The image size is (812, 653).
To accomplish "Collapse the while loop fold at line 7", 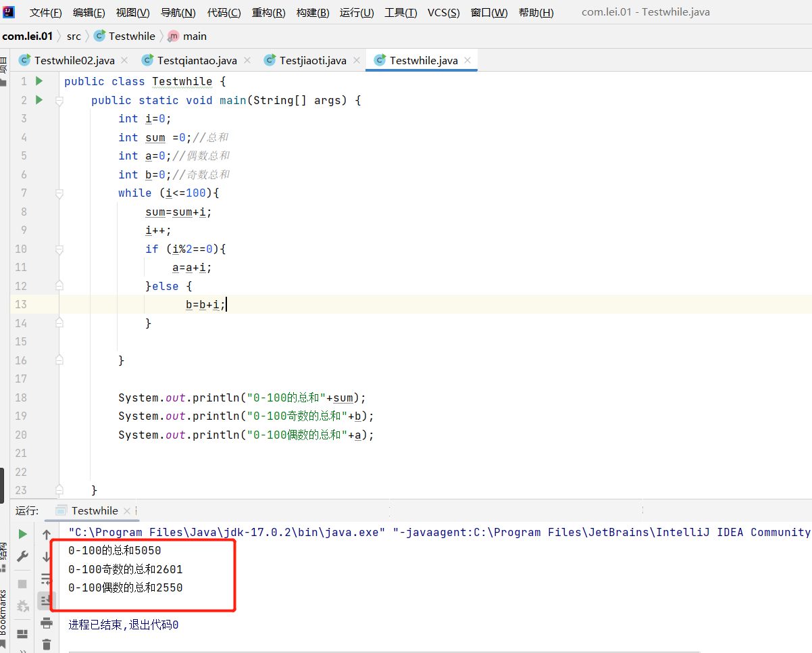I will click(59, 193).
